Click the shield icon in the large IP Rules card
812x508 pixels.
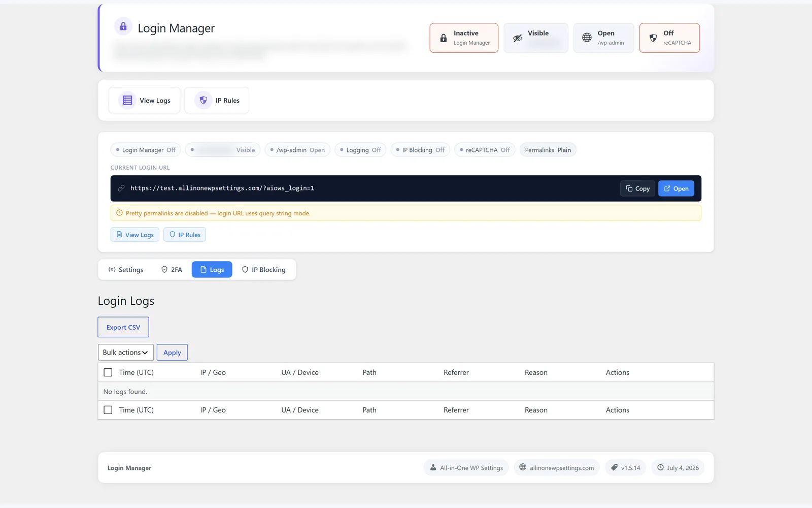click(x=203, y=100)
